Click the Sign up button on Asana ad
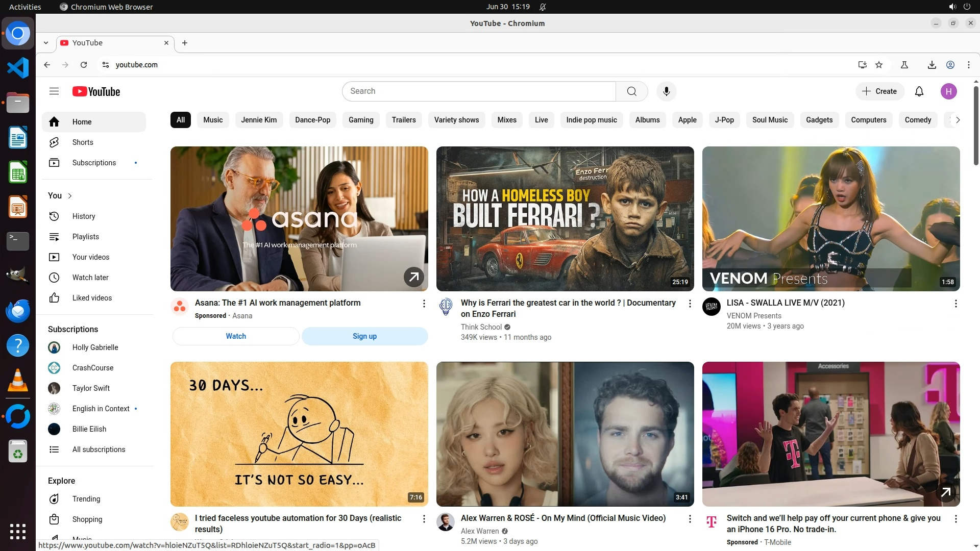Viewport: 980px width, 551px height. pyautogui.click(x=364, y=336)
